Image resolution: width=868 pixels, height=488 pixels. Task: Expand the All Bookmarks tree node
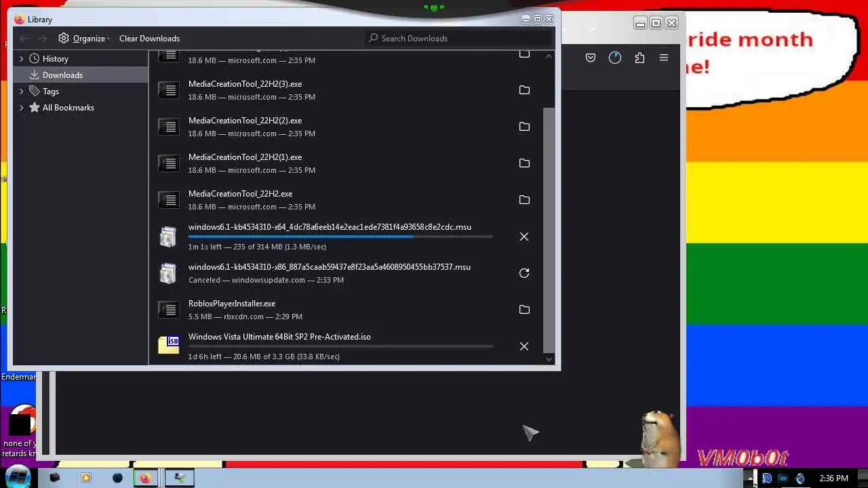[x=21, y=108]
